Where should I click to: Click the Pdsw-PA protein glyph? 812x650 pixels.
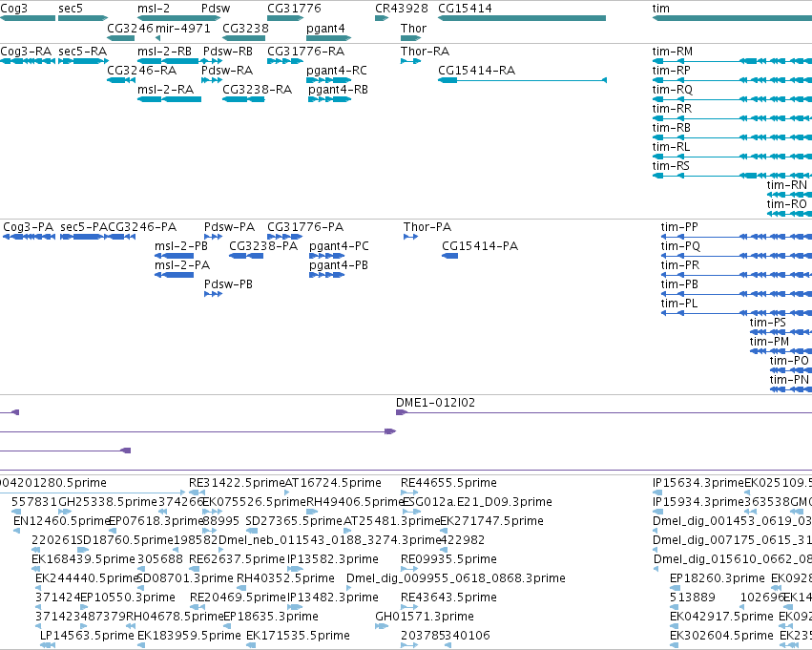pos(214,237)
